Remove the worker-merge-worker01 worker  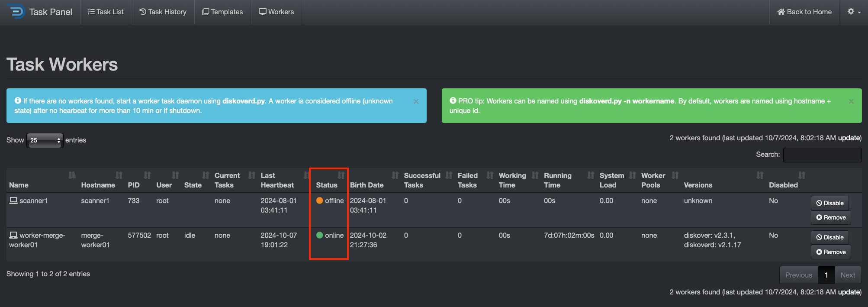click(x=831, y=252)
